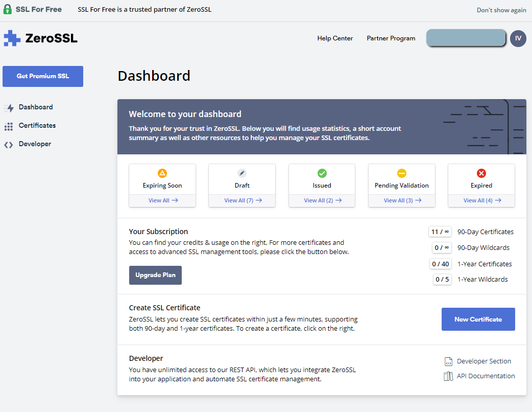Click the yellow Pending Validation icon
Screen dimensions: 532x412
point(401,173)
